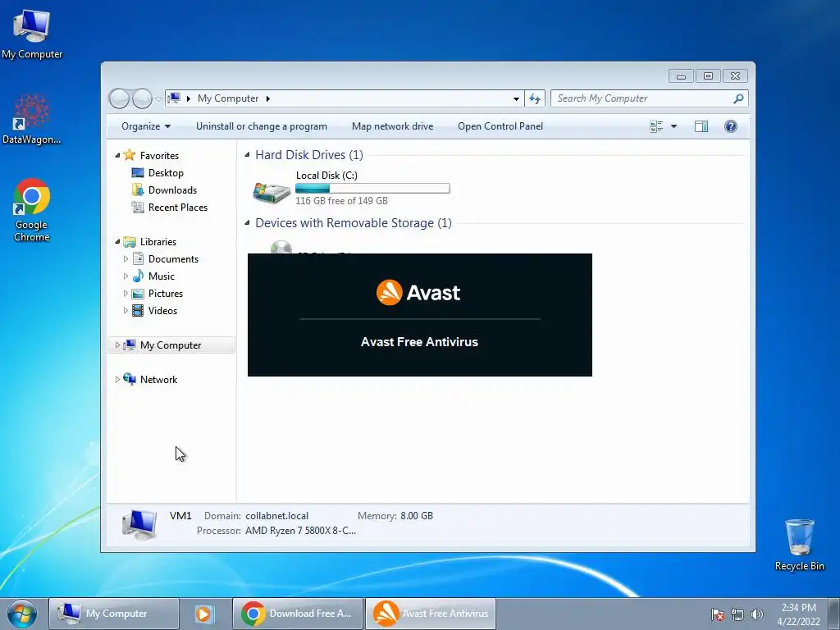Click Uninstall or change a program

(262, 126)
